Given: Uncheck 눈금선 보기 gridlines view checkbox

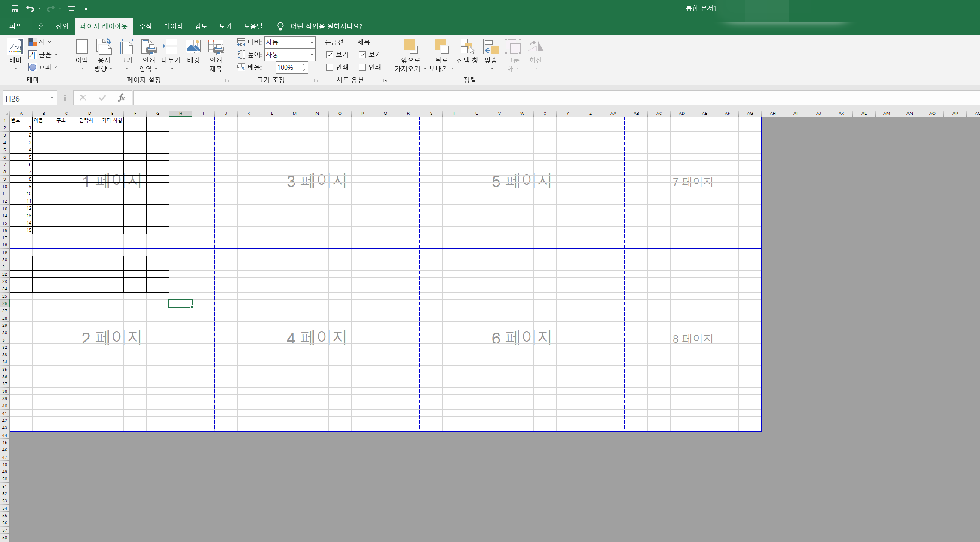Looking at the screenshot, I should (x=330, y=55).
